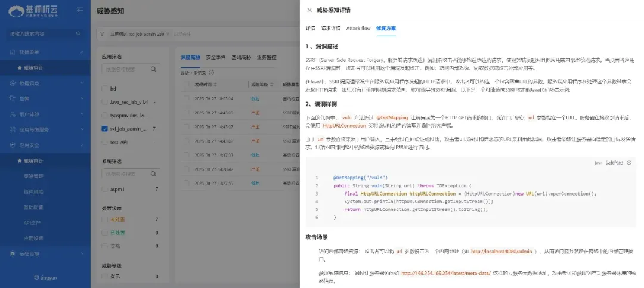
Task: Uncheck the xxl_job_admin application checkbox
Action: 105,128
